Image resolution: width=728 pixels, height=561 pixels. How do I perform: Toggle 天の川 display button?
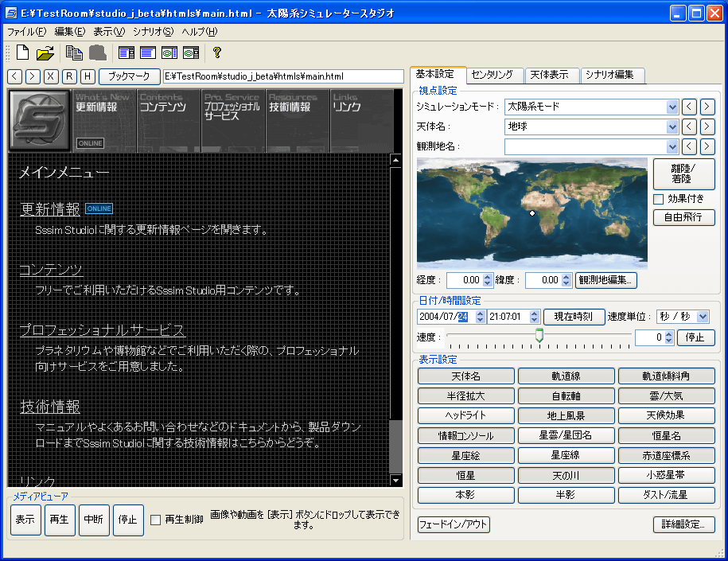click(566, 476)
